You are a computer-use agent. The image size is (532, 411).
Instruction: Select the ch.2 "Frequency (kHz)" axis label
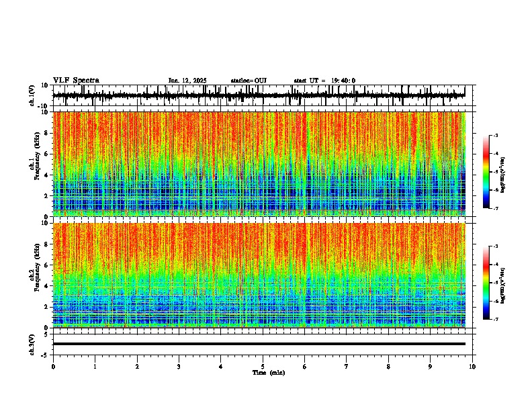(x=37, y=267)
